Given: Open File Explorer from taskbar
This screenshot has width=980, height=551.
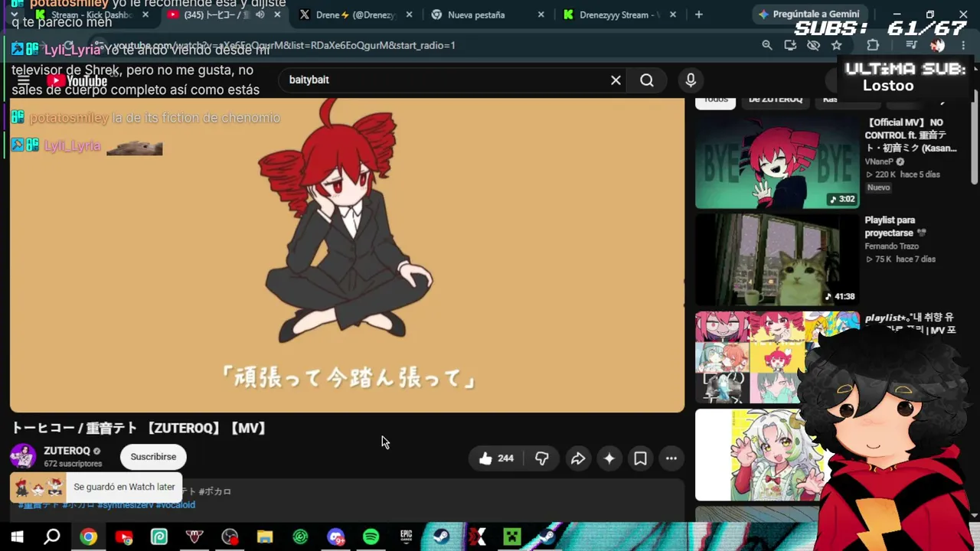Looking at the screenshot, I should pyautogui.click(x=265, y=536).
